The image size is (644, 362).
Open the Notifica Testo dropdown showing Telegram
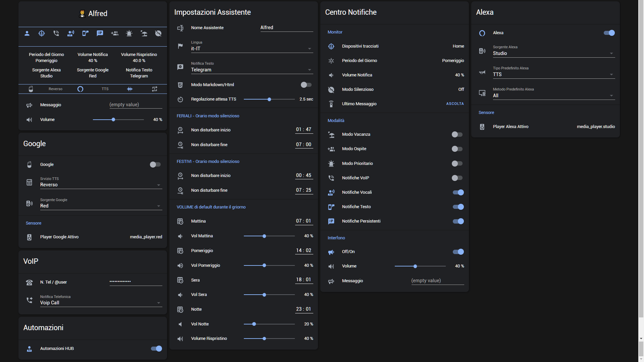pos(252,67)
